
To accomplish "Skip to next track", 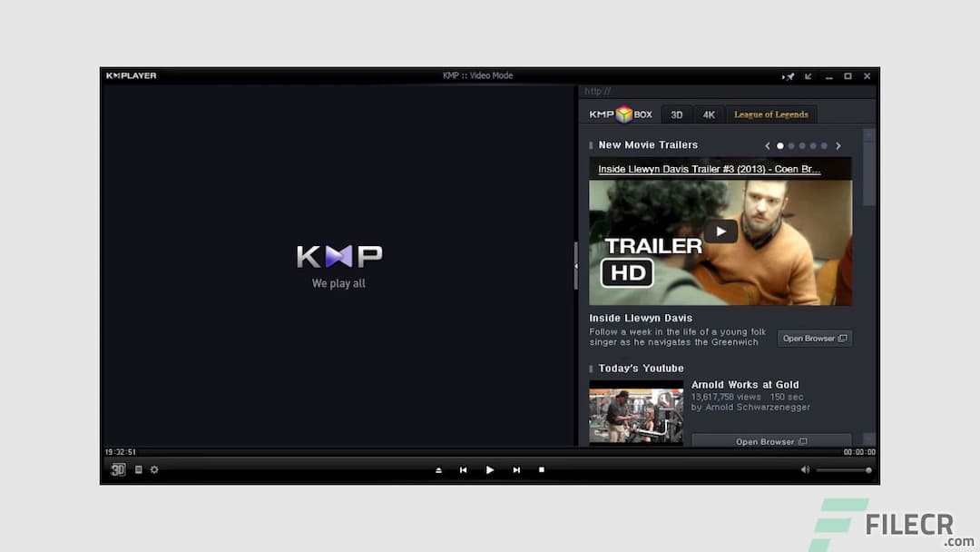I will click(x=516, y=469).
